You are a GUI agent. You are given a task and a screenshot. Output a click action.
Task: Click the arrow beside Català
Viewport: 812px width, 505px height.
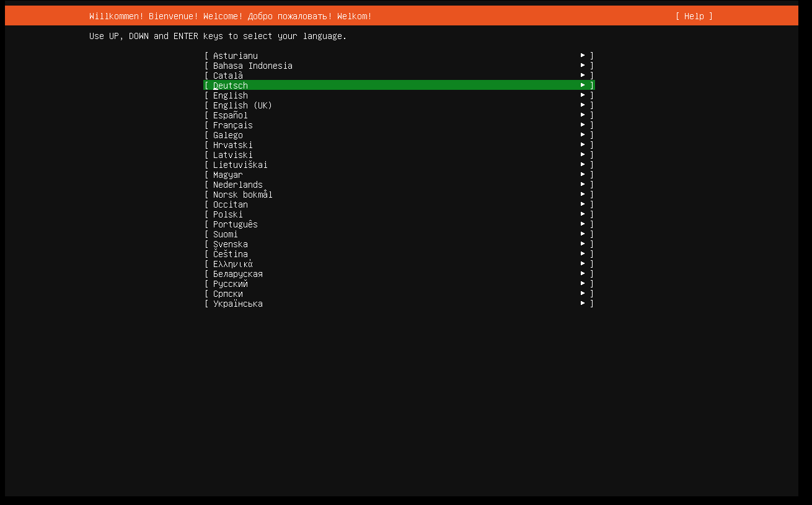pos(583,76)
